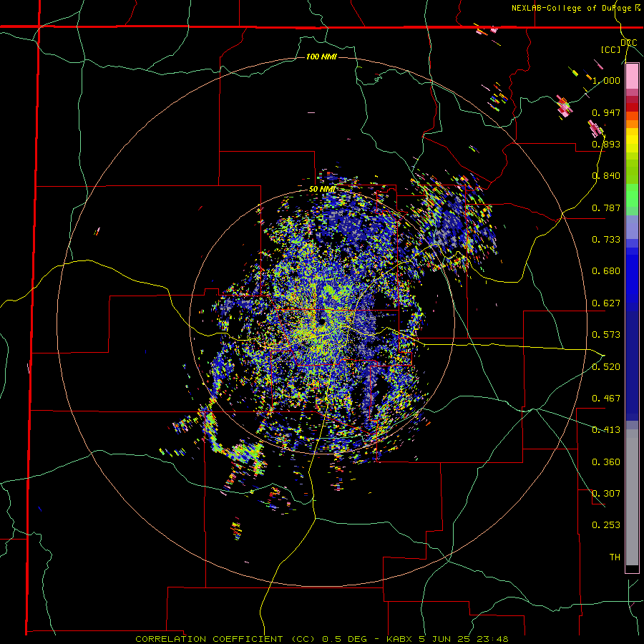Click the 0.467 scale value label
The width and height of the screenshot is (644, 644).
pos(606,399)
